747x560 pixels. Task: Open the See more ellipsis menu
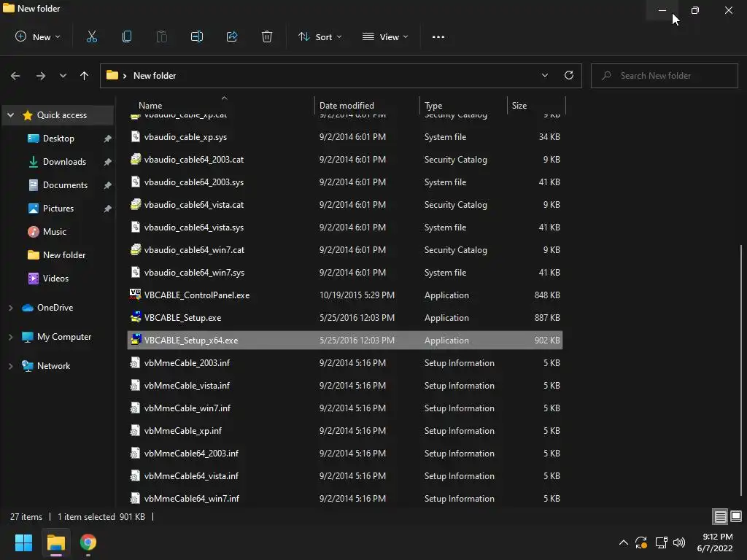coord(438,36)
